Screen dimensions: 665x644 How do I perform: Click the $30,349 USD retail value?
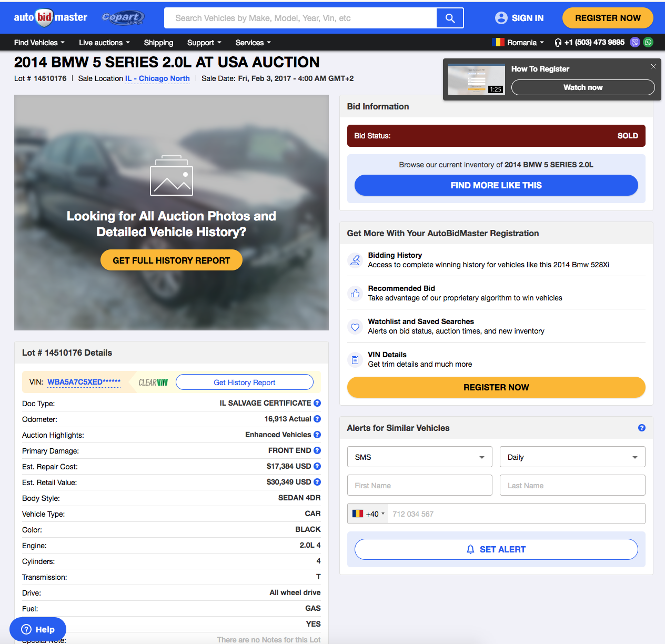289,482
